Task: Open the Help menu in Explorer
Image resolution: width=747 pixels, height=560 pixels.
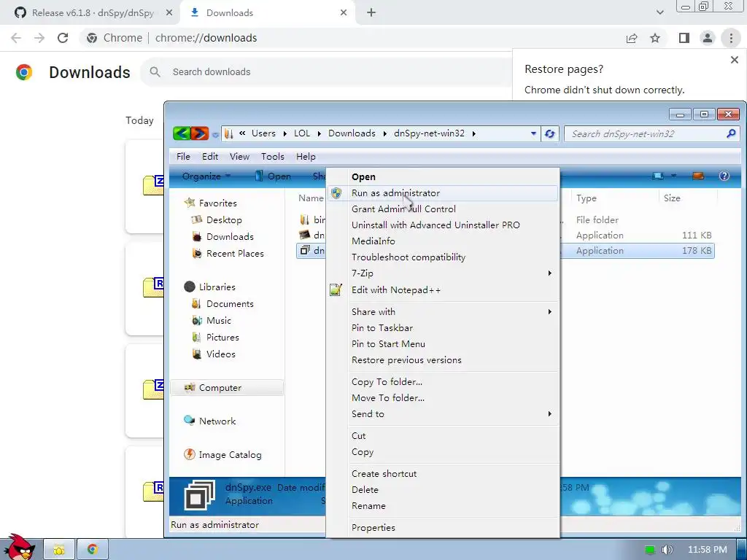Action: 306,157
